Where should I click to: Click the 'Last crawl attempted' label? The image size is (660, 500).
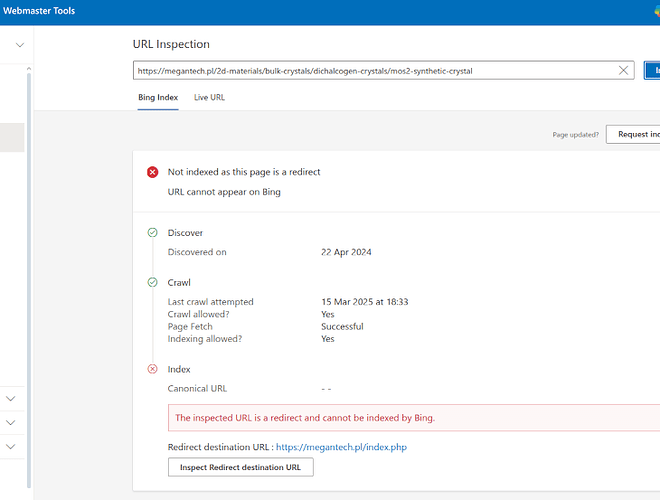click(210, 302)
